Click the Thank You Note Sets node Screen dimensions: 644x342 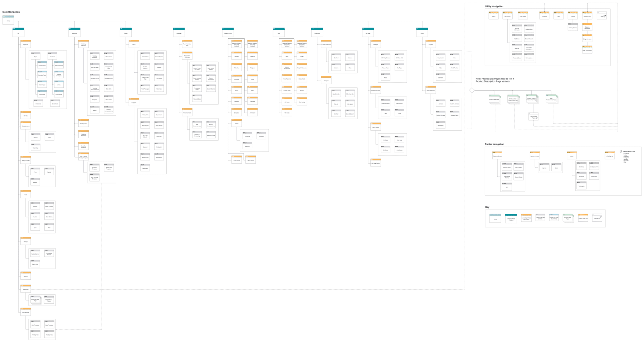(x=187, y=44)
